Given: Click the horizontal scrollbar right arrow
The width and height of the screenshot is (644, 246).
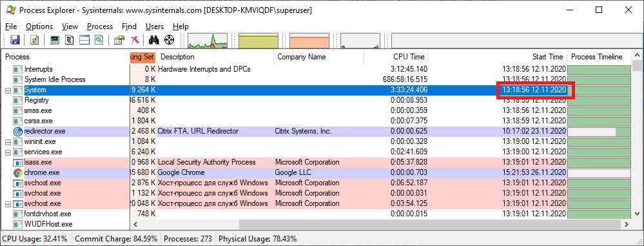Looking at the screenshot, I should (x=627, y=224).
